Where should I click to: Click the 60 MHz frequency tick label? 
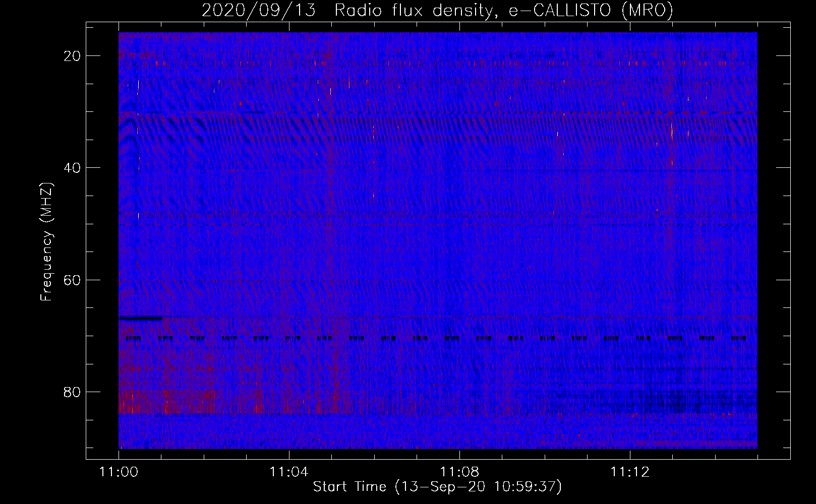coord(73,280)
